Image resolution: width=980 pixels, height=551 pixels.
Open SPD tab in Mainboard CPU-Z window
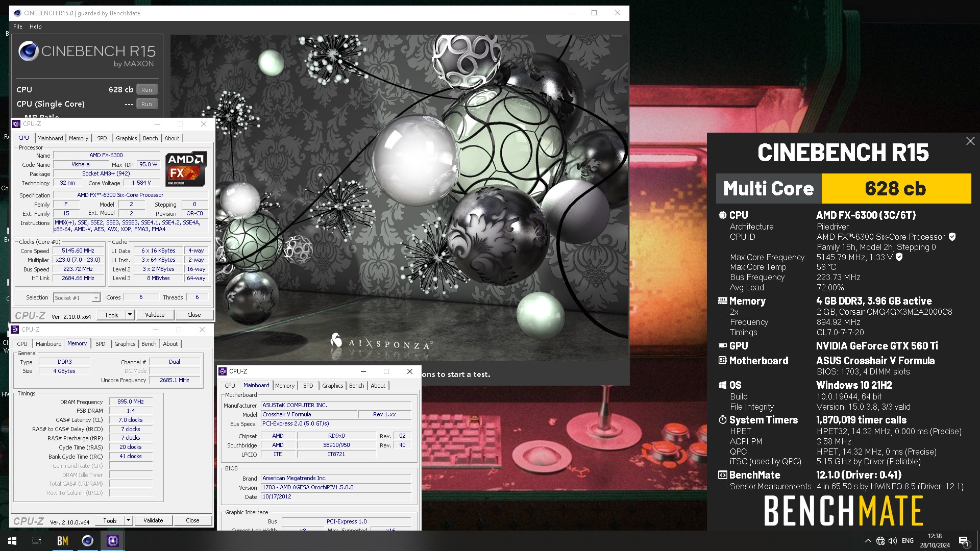pyautogui.click(x=308, y=386)
